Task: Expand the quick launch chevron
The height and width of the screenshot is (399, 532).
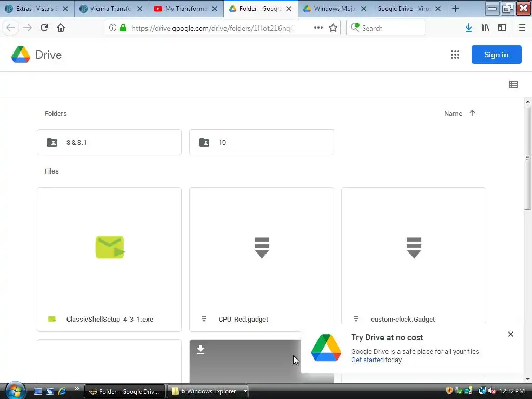Action: (77, 389)
